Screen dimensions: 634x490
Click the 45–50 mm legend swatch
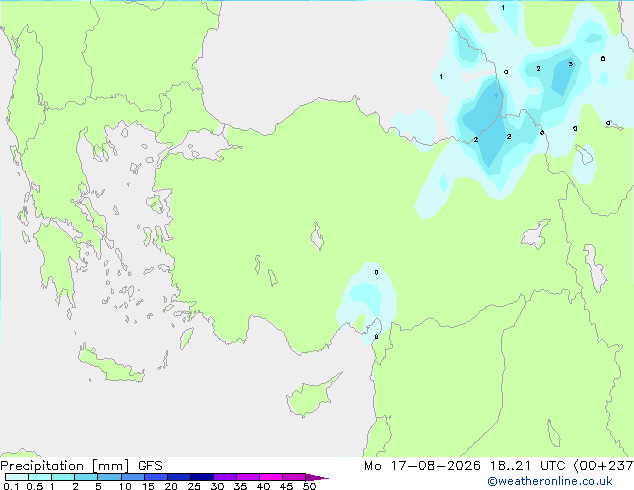[294, 477]
